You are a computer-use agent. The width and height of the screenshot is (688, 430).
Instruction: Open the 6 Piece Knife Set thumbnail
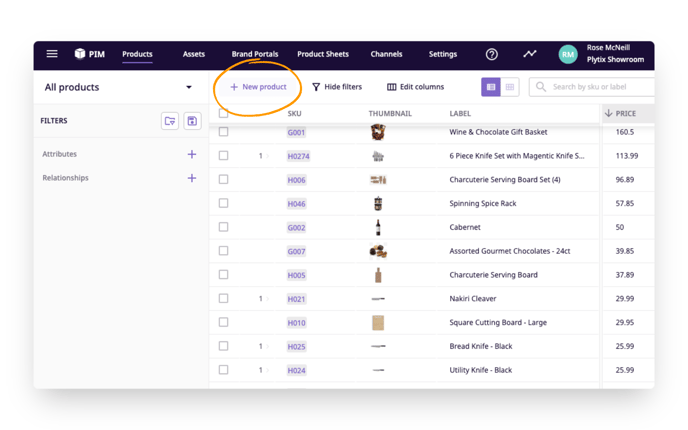[378, 156]
